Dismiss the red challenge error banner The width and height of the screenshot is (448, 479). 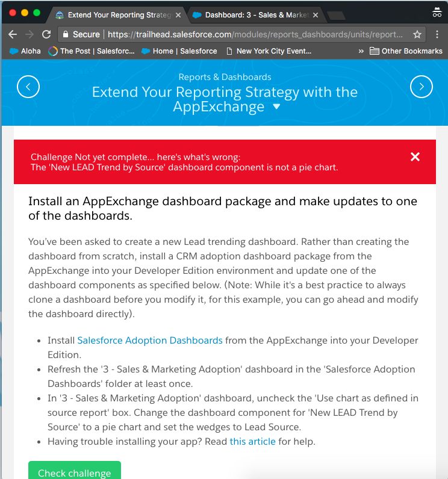coord(415,156)
